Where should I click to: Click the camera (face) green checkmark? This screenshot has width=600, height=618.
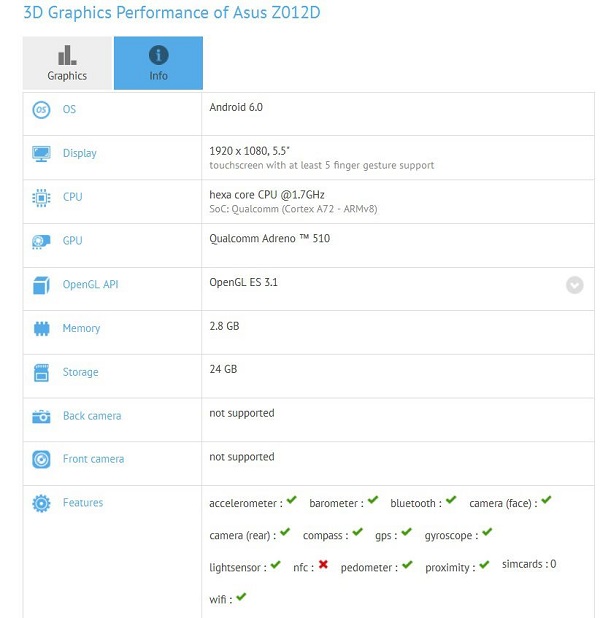[x=546, y=500]
